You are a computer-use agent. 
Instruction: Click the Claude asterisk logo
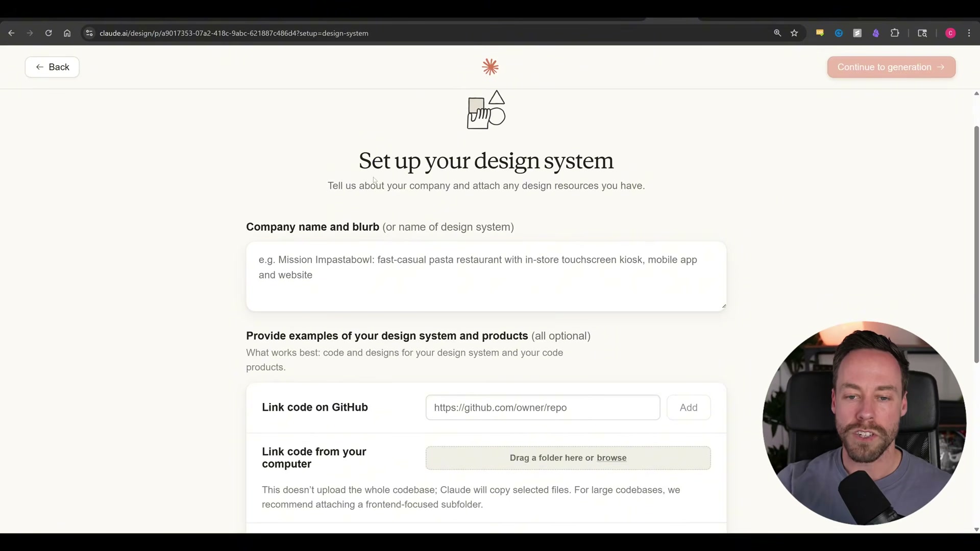[489, 67]
